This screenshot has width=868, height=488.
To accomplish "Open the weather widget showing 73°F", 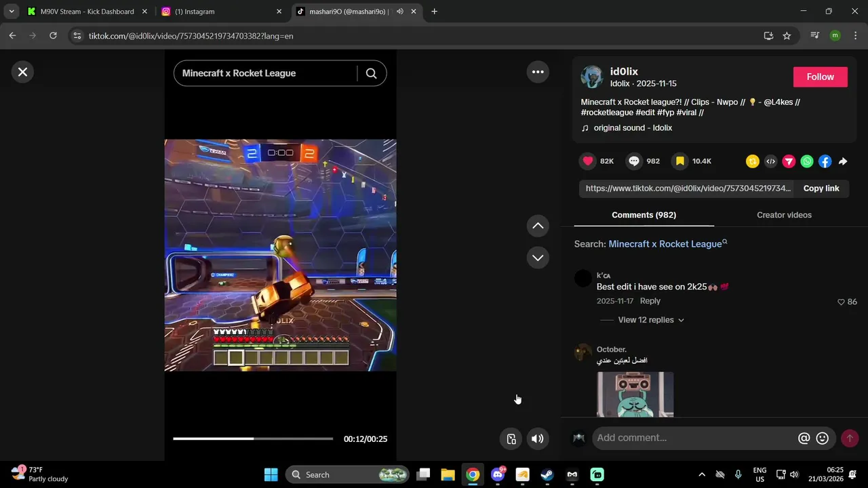I will click(41, 474).
